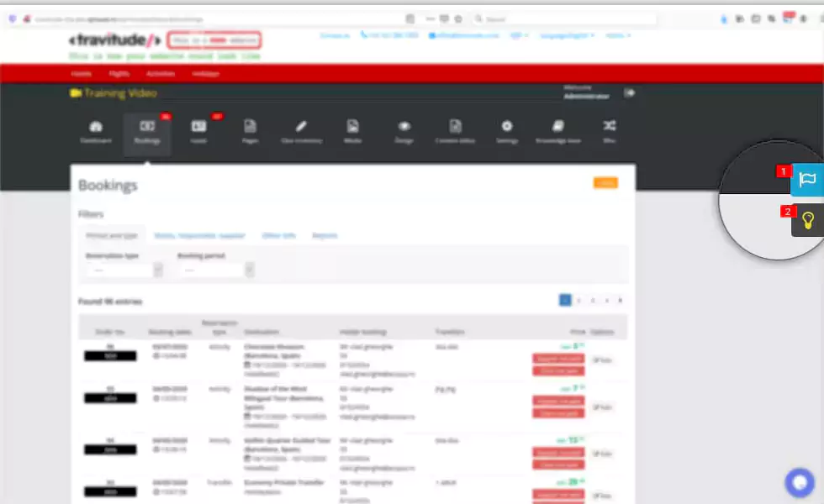Select the Activities menu in the red navbar
The image size is (824, 504).
(x=161, y=74)
